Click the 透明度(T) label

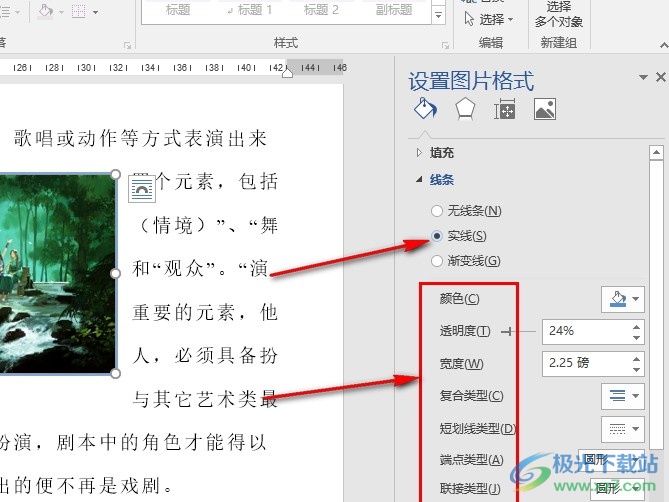(465, 331)
